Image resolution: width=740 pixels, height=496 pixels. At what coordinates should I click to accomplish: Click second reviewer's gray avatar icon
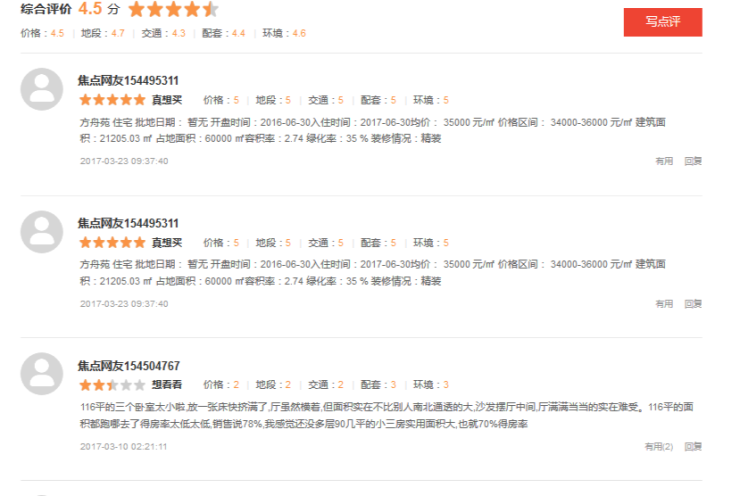[42, 232]
